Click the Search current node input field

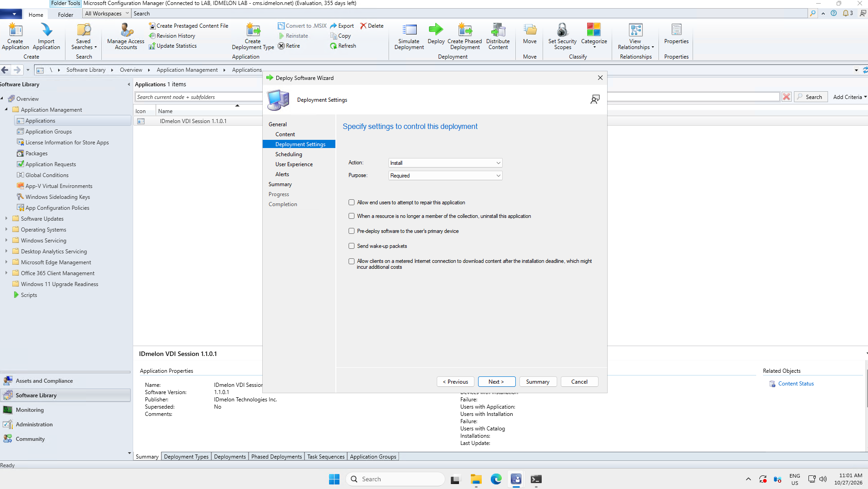pos(198,97)
